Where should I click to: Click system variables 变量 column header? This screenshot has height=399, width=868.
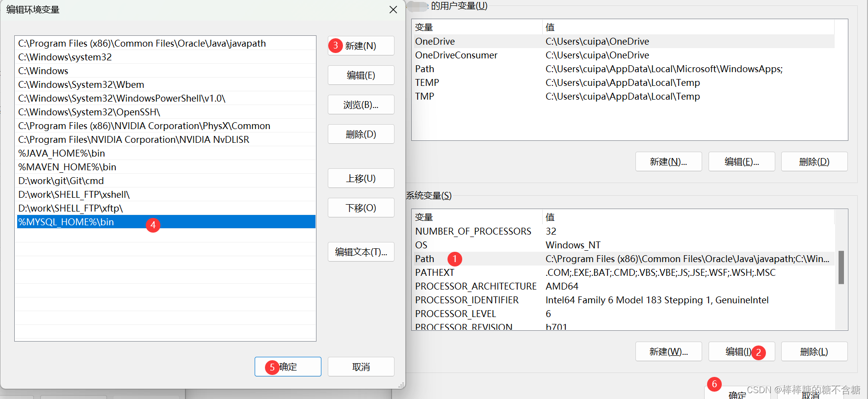[x=477, y=217]
